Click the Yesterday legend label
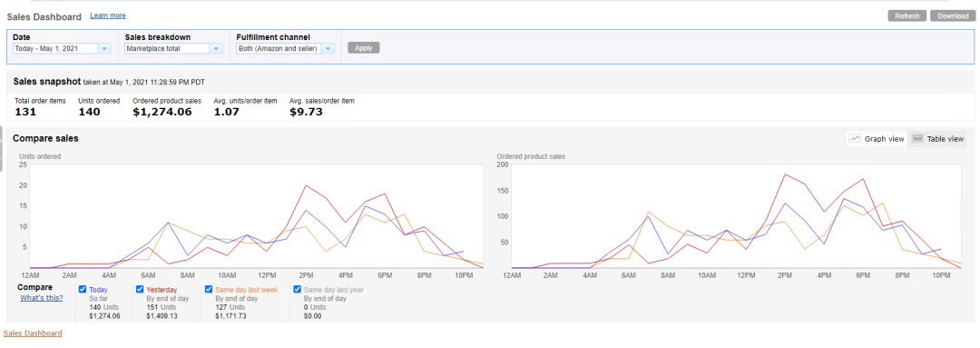Screen dimensions: 980x348 (162, 290)
